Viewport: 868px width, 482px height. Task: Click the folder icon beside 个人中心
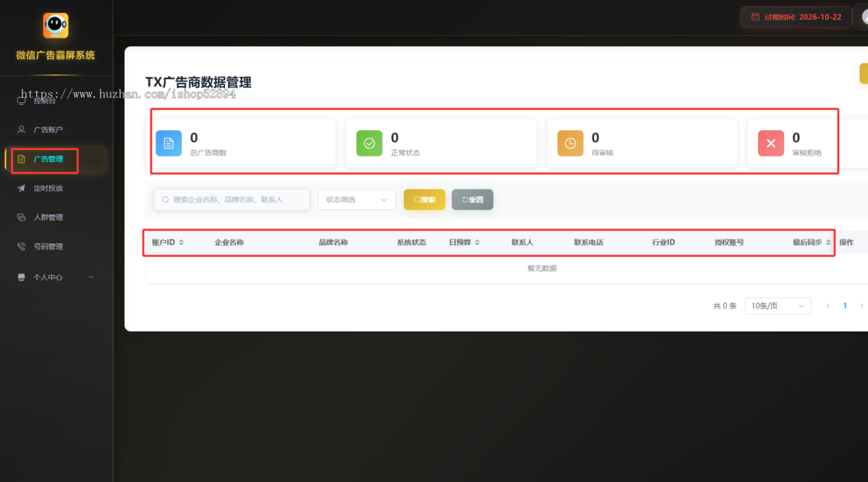click(x=21, y=276)
